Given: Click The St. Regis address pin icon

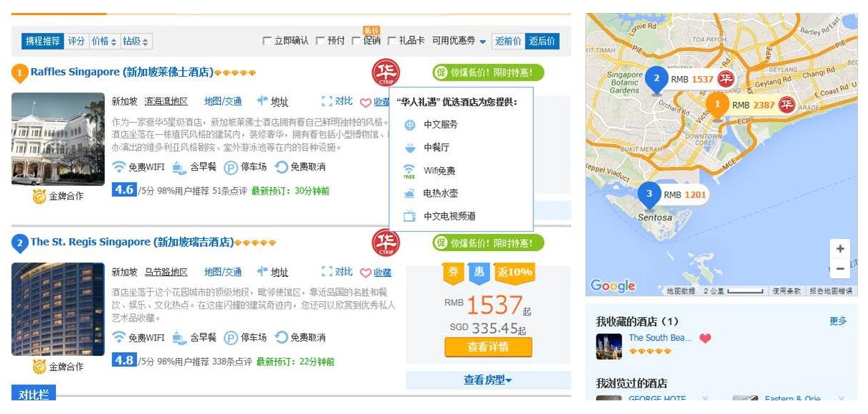Looking at the screenshot, I should [x=262, y=272].
